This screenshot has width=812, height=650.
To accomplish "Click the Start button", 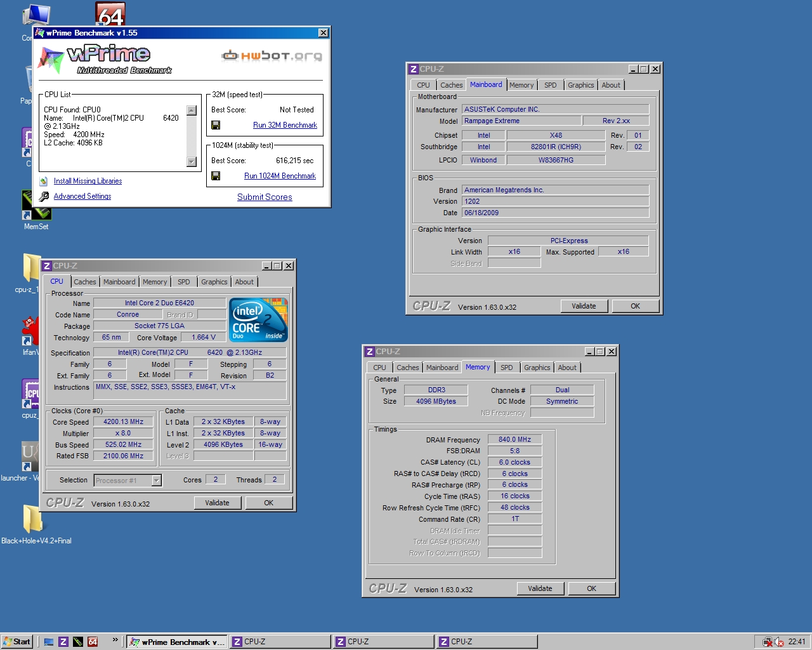I will point(17,642).
